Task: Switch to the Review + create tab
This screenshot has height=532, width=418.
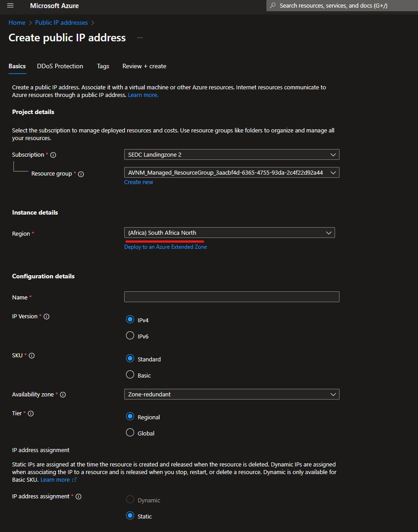Action: pos(144,66)
